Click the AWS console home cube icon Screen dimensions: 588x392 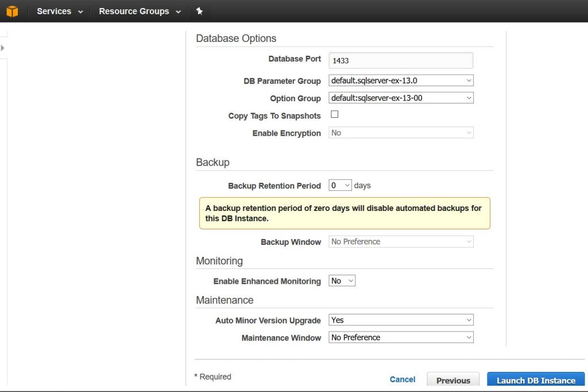[12, 11]
